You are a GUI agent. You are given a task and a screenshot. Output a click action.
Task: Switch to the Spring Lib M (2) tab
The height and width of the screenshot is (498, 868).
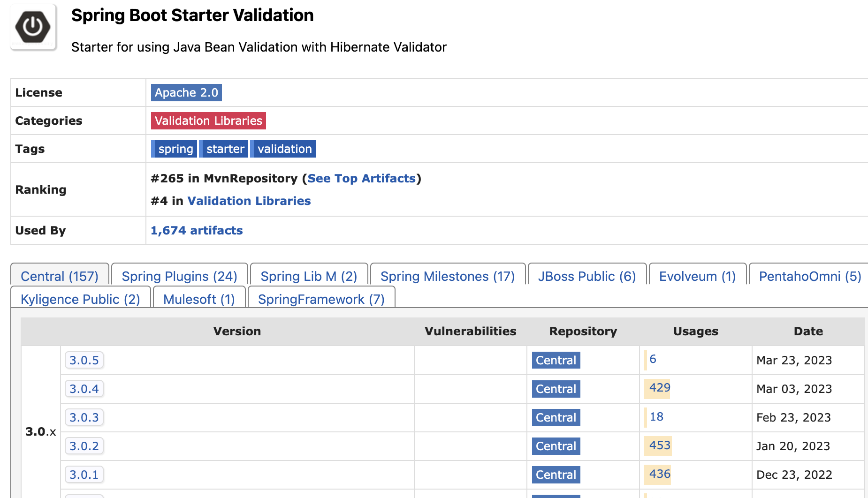(309, 276)
